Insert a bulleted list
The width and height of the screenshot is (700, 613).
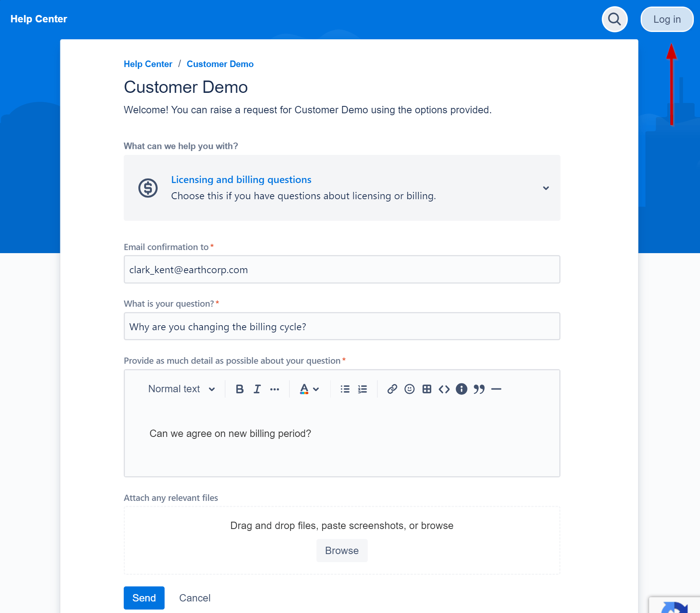pyautogui.click(x=345, y=389)
